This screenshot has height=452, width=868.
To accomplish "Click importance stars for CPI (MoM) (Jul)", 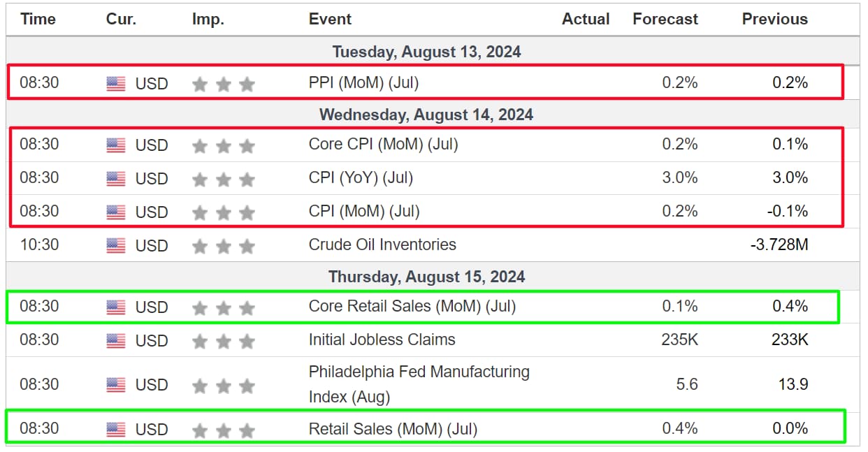I will 224,213.
